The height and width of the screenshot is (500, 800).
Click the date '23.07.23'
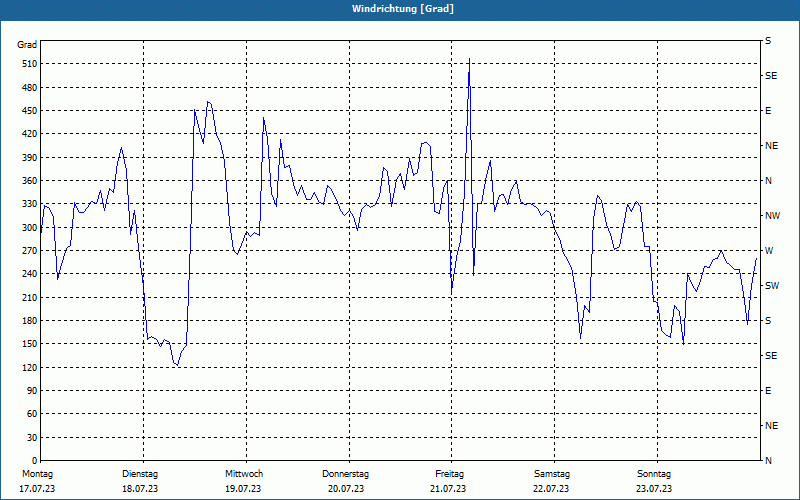[654, 489]
